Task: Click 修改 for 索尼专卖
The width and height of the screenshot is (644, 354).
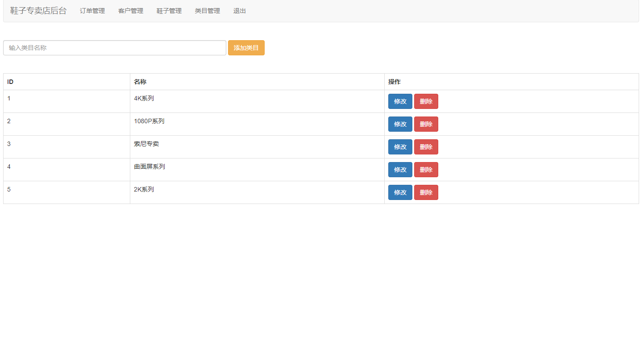Action: tap(400, 147)
